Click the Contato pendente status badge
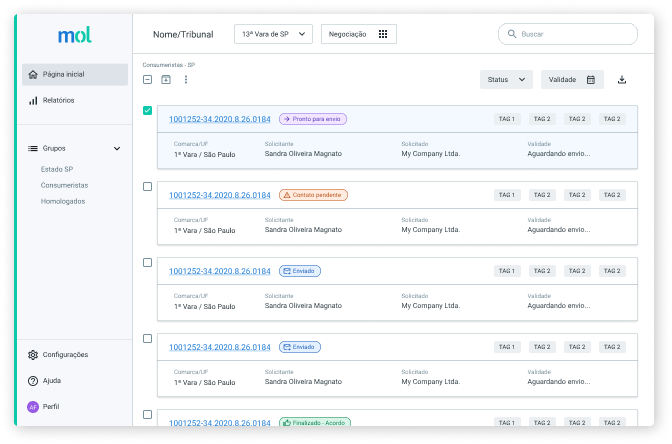Screen dimensions: 672x444 pos(313,195)
